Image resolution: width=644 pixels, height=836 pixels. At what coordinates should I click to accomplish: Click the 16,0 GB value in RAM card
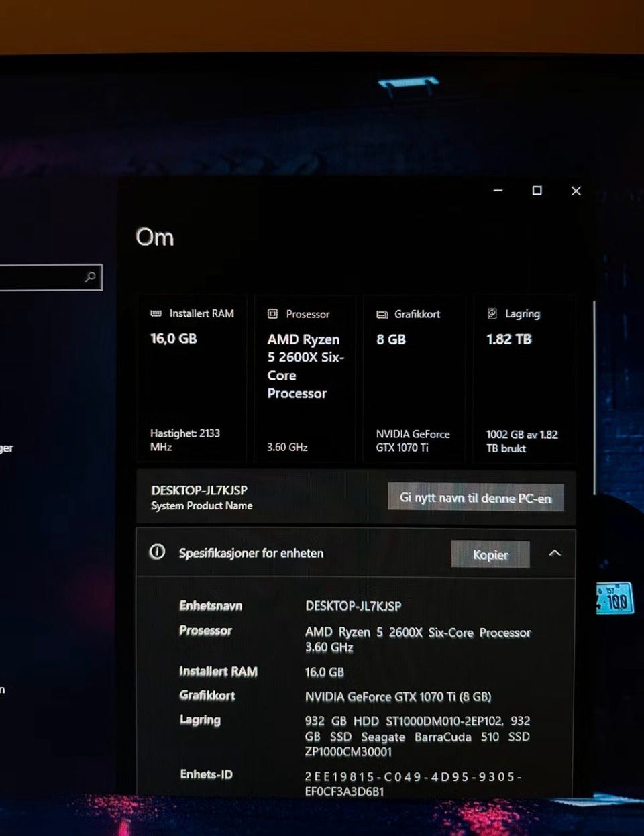point(174,338)
